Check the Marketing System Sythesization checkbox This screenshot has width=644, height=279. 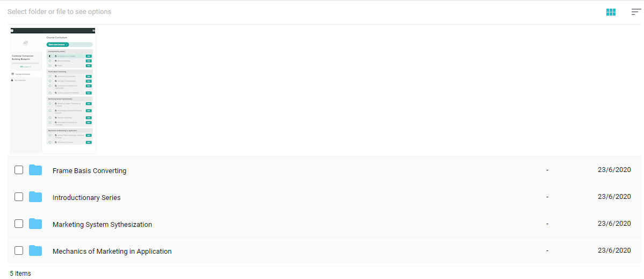pyautogui.click(x=19, y=224)
